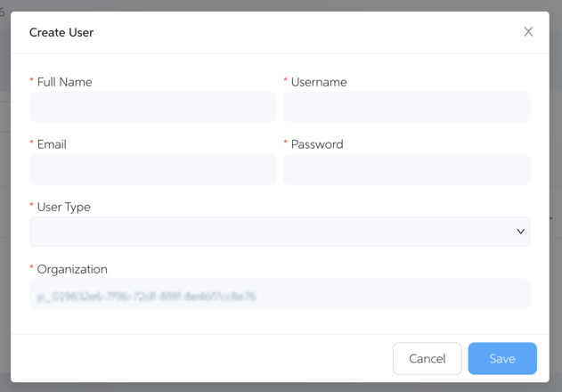Focus the Username text box
The image size is (562, 392).
407,107
